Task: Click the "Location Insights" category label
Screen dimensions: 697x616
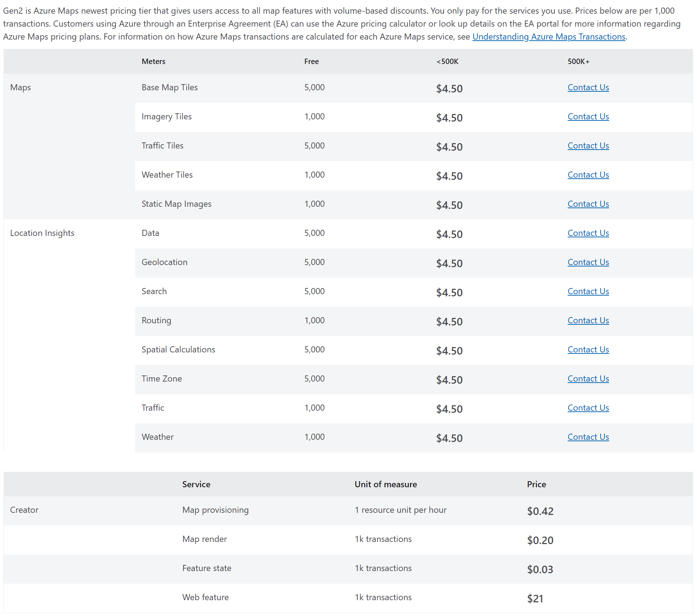Action: pyautogui.click(x=42, y=233)
